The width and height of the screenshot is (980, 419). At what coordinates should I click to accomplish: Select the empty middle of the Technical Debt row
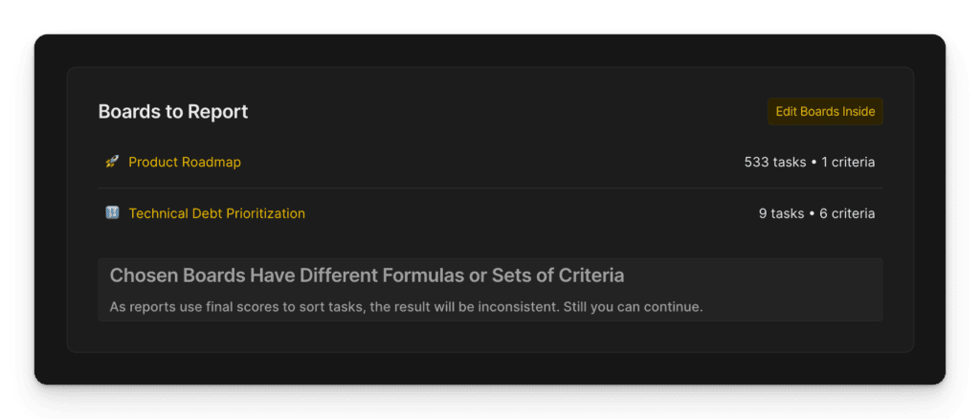(x=526, y=213)
